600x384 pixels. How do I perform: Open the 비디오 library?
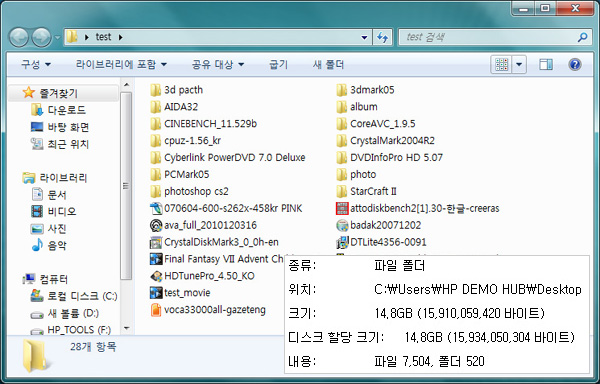tap(62, 212)
